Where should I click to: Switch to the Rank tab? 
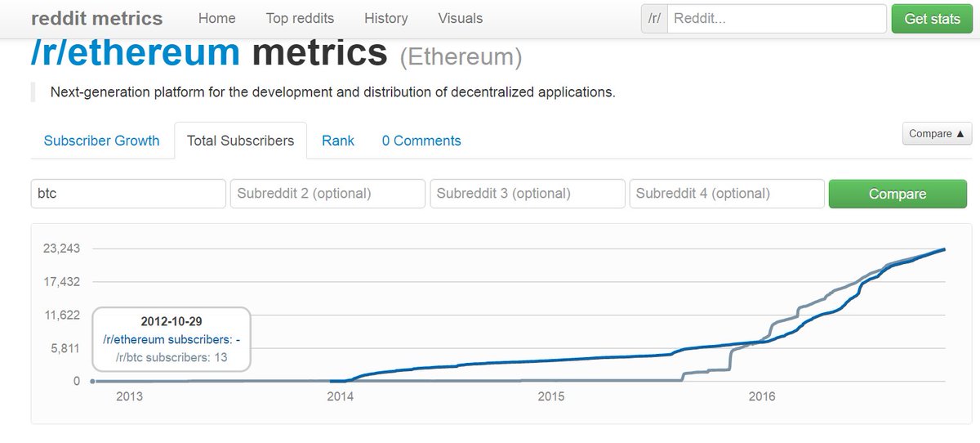click(x=338, y=141)
